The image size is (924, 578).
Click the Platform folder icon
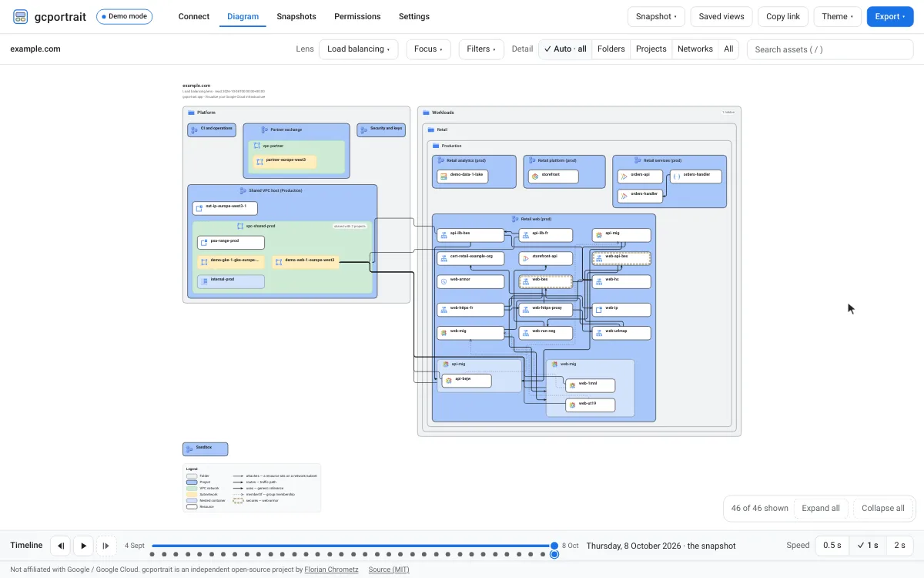[191, 113]
